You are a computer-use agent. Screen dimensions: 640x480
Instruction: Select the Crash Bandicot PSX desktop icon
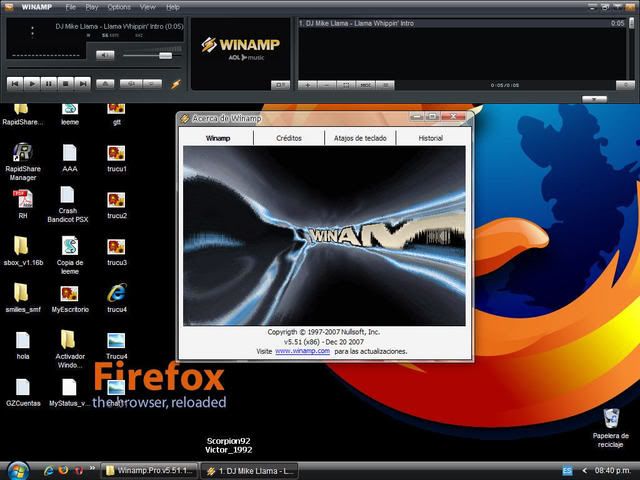(68, 204)
